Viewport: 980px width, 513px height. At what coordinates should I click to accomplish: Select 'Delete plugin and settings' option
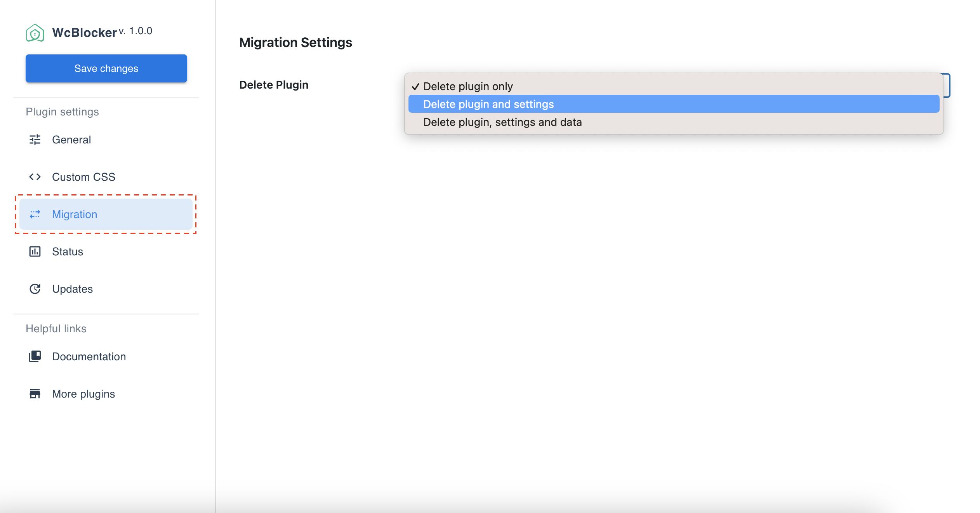coord(488,104)
